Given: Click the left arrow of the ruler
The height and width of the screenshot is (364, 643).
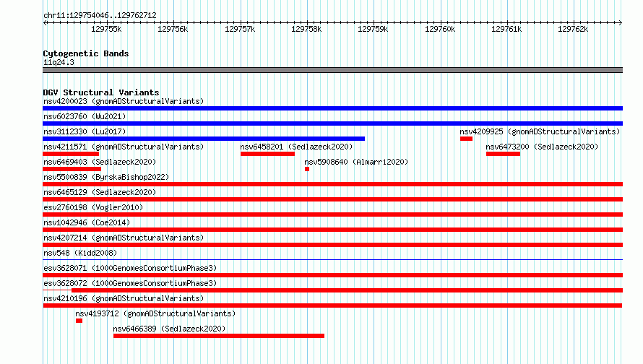Looking at the screenshot, I should (45, 22).
